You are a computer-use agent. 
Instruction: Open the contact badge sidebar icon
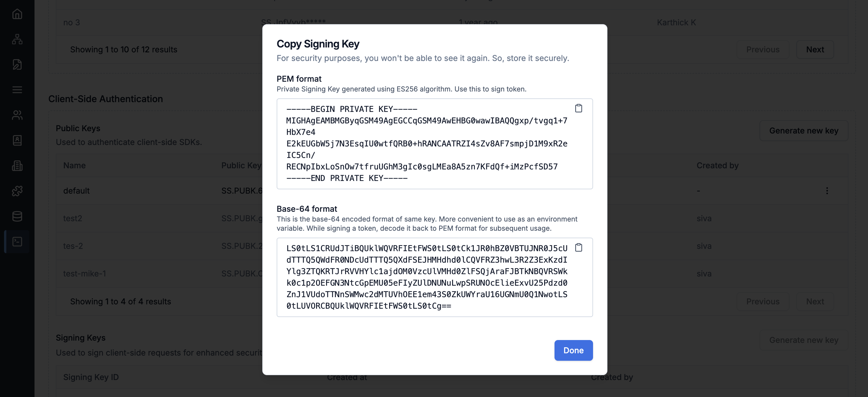click(17, 140)
